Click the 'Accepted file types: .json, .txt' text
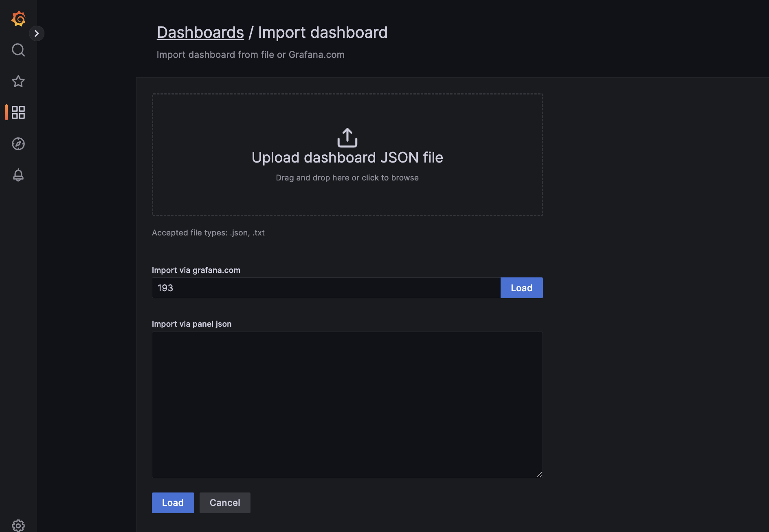The image size is (769, 532). click(208, 233)
